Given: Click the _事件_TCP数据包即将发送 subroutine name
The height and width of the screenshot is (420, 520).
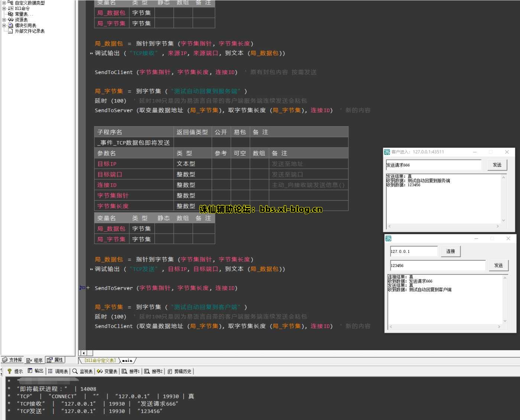Looking at the screenshot, I should click(x=134, y=143).
